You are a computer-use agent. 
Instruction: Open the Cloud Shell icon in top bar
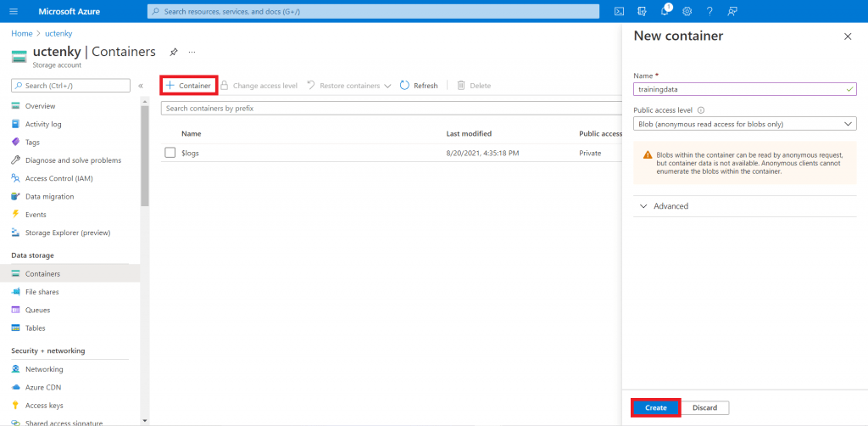coord(620,11)
